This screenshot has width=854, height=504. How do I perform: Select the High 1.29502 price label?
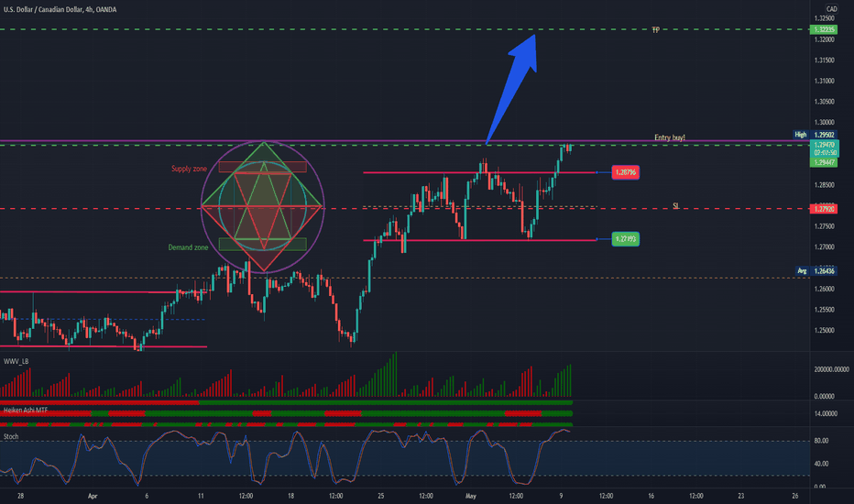pos(816,135)
